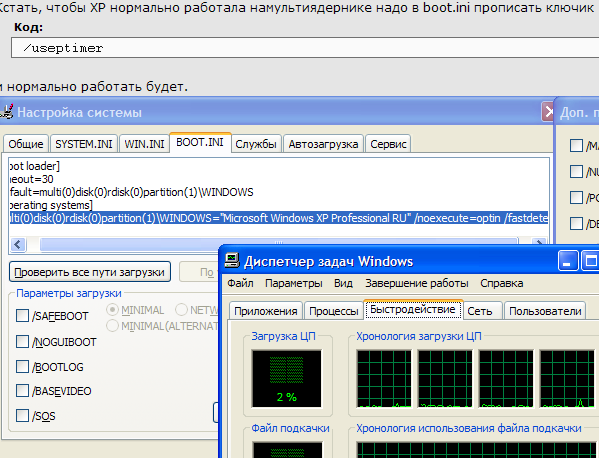This screenshot has height=458, width=599.
Task: Click the Task Manager title bar icon
Action: point(232,261)
